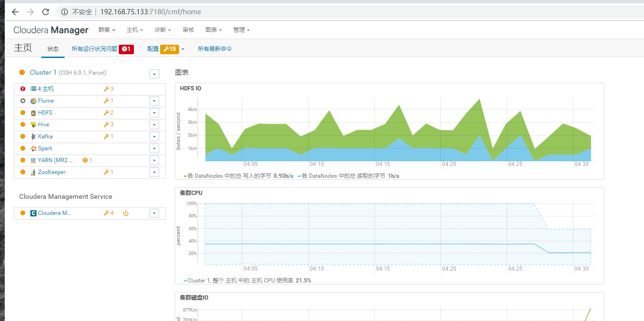This screenshot has height=321, width=644.
Task: Open the Cluster 1 link
Action: (x=43, y=73)
